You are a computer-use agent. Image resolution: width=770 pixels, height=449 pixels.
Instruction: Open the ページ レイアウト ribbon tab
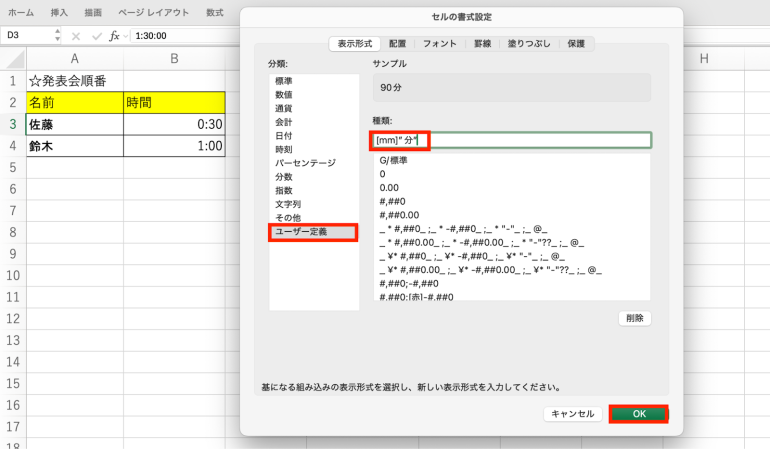coord(154,13)
